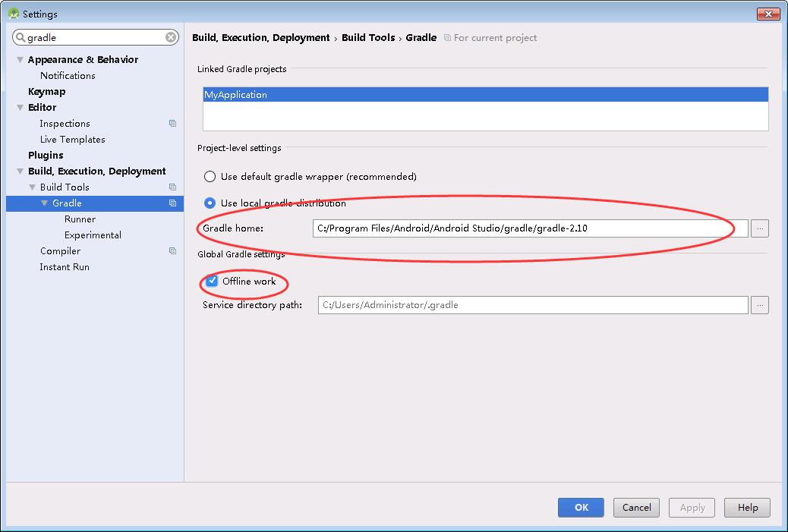The image size is (788, 532).
Task: Select Use local gradle distribution option
Action: 210,203
